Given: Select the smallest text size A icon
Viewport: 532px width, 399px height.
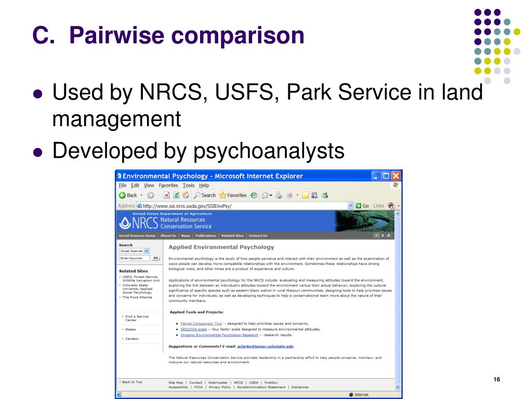Looking at the screenshot, I should coord(376,235).
